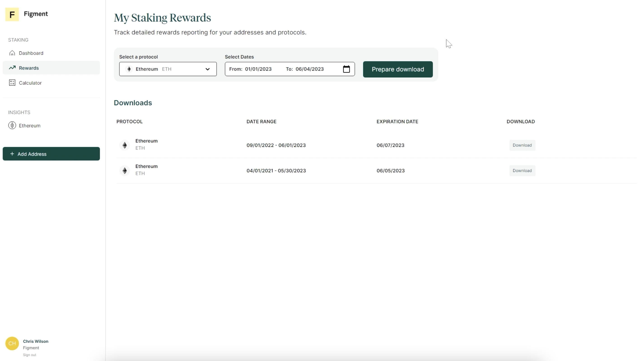Click the Calculator grid icon
This screenshot has height=361, width=644.
point(12,83)
